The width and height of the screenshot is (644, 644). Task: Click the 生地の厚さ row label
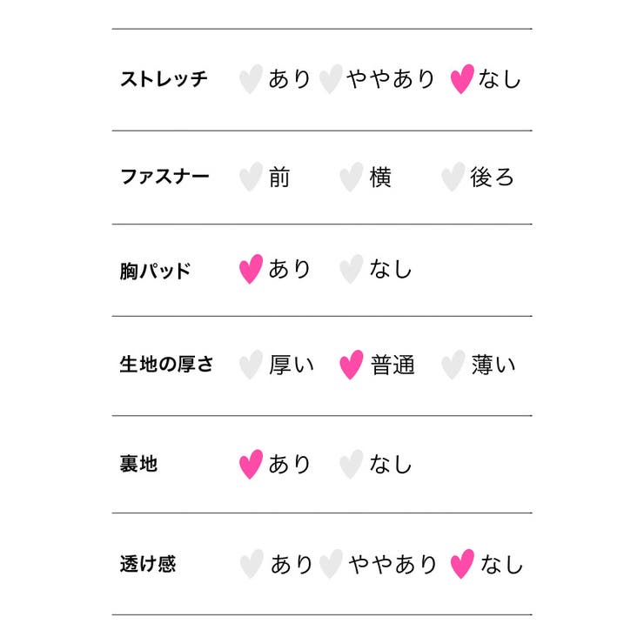pyautogui.click(x=166, y=365)
